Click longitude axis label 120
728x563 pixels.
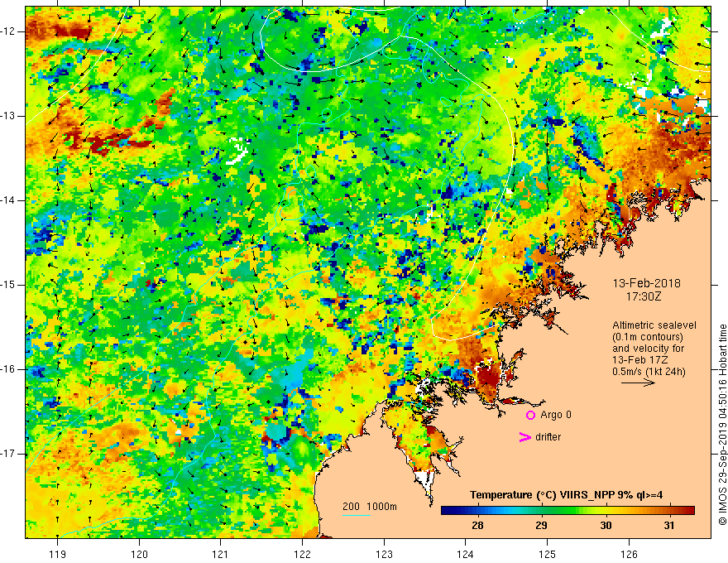pyautogui.click(x=139, y=554)
